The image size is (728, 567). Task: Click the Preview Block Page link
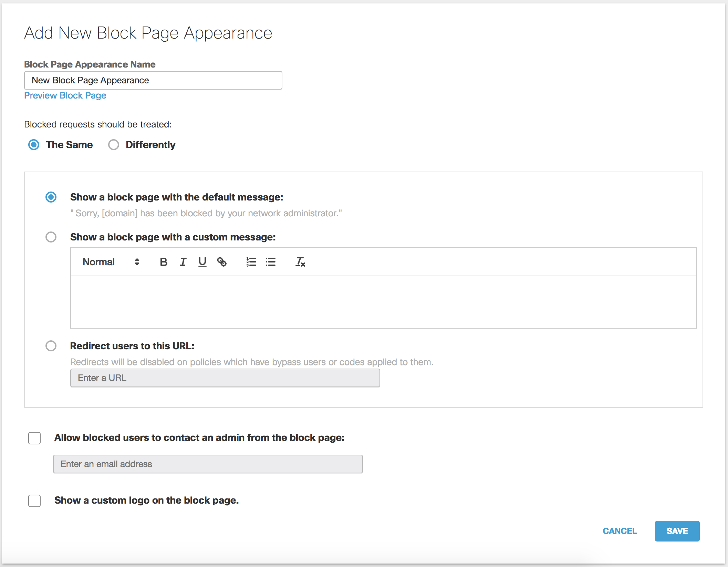click(x=65, y=95)
